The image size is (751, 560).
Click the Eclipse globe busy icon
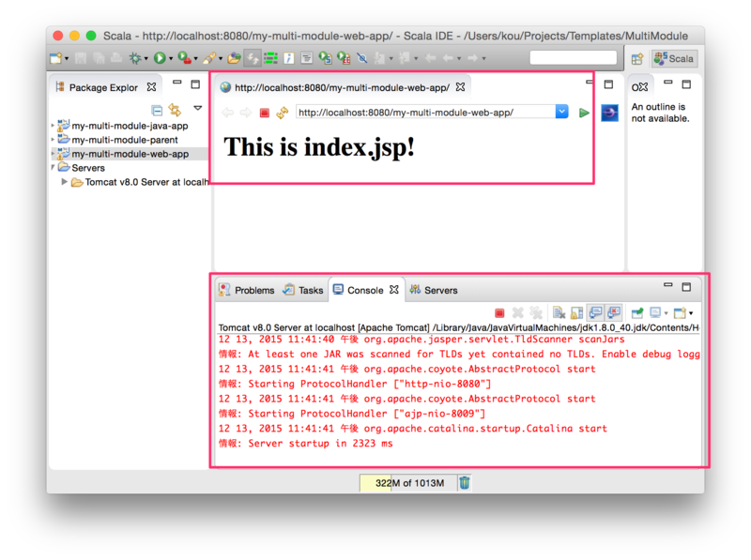609,113
